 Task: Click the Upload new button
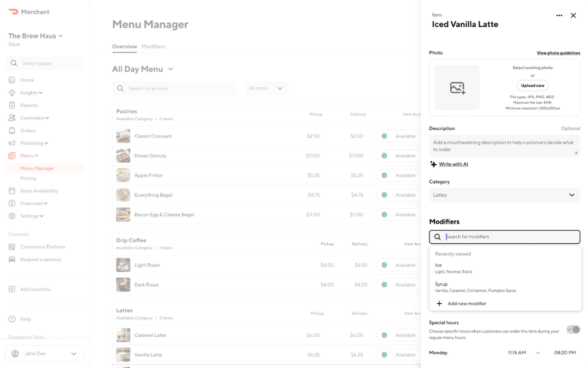(532, 86)
